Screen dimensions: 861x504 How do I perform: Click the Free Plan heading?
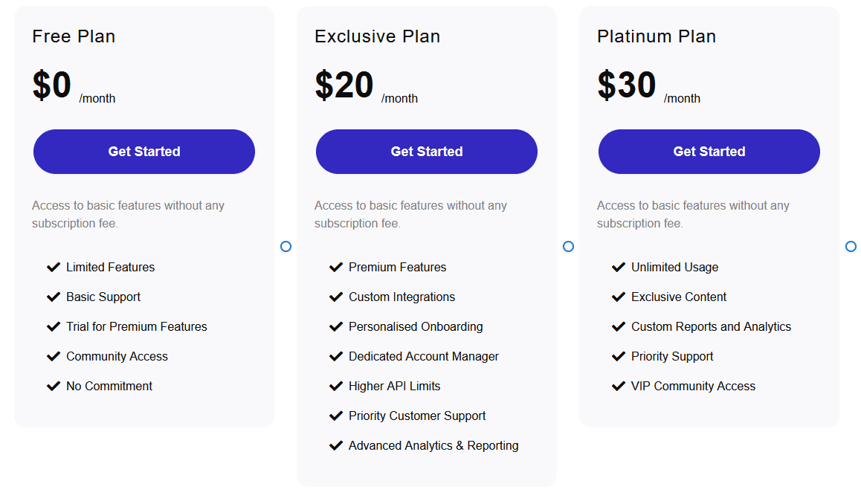(x=74, y=36)
